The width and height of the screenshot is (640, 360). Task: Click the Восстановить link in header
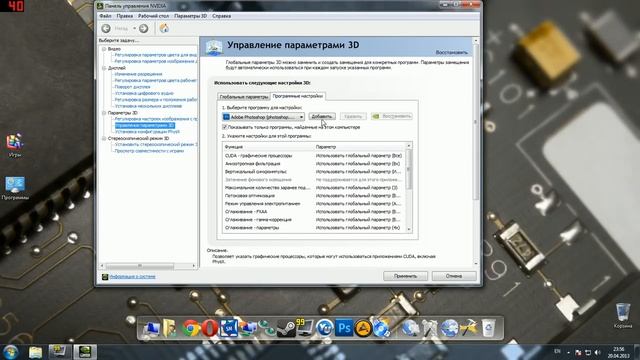click(x=451, y=53)
